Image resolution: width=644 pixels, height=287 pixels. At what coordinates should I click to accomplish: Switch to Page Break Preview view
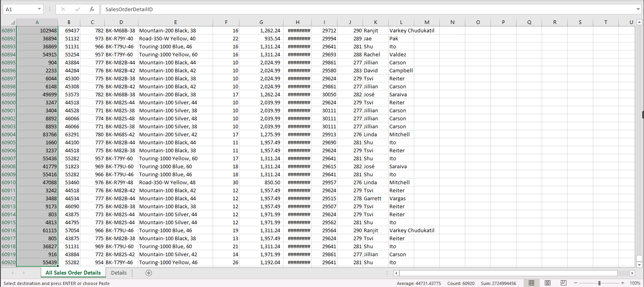(563, 283)
